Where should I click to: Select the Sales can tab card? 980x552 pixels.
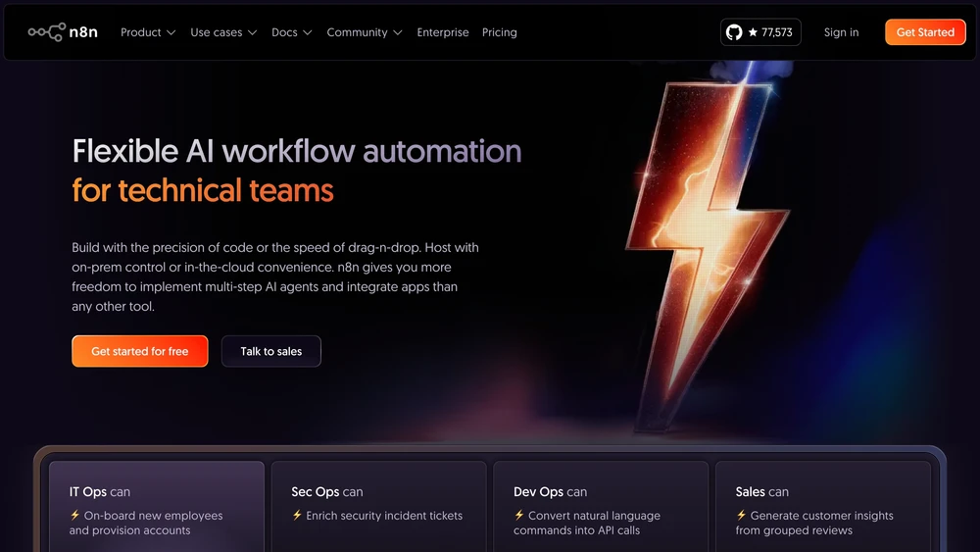click(x=823, y=506)
